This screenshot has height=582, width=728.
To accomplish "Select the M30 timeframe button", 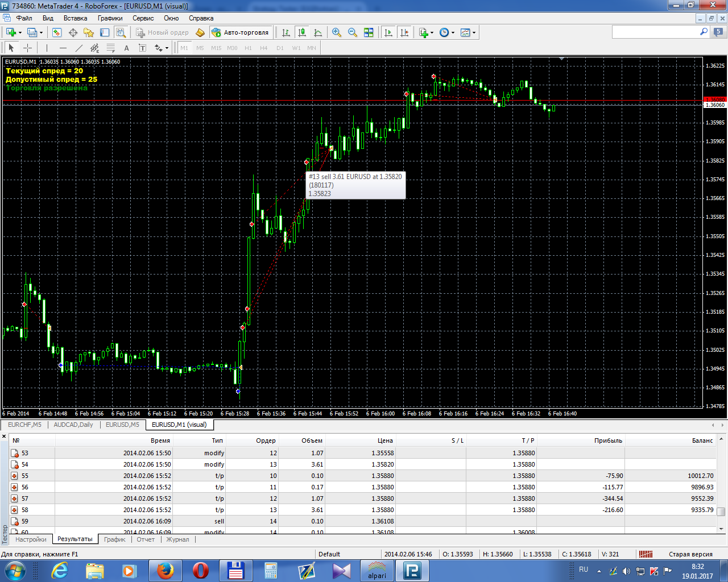I will coord(232,48).
